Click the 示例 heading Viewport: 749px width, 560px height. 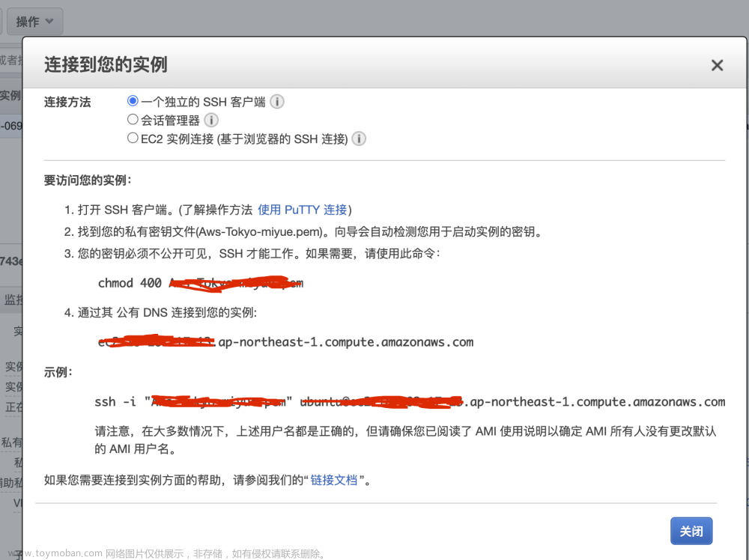tap(58, 372)
